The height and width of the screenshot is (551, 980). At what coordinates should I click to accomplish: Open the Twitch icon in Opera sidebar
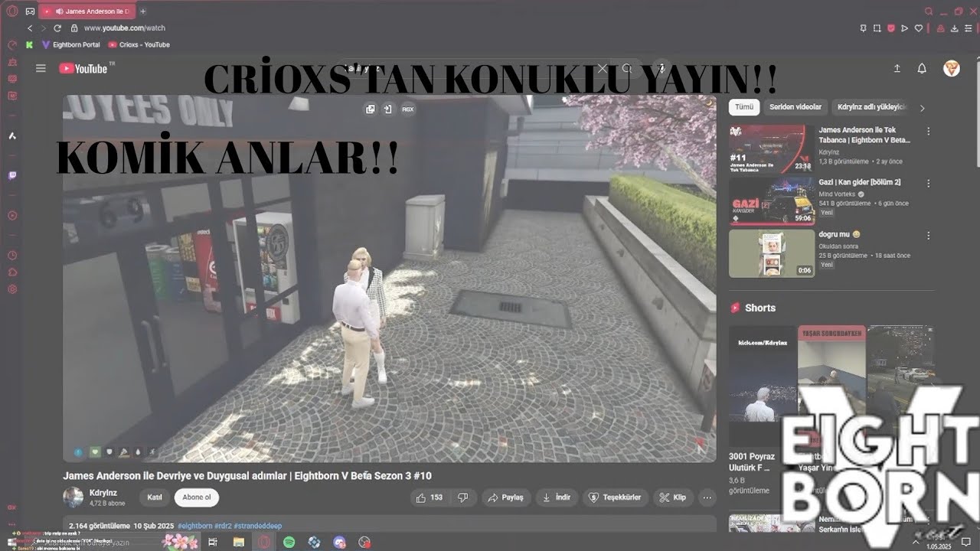coord(12,176)
